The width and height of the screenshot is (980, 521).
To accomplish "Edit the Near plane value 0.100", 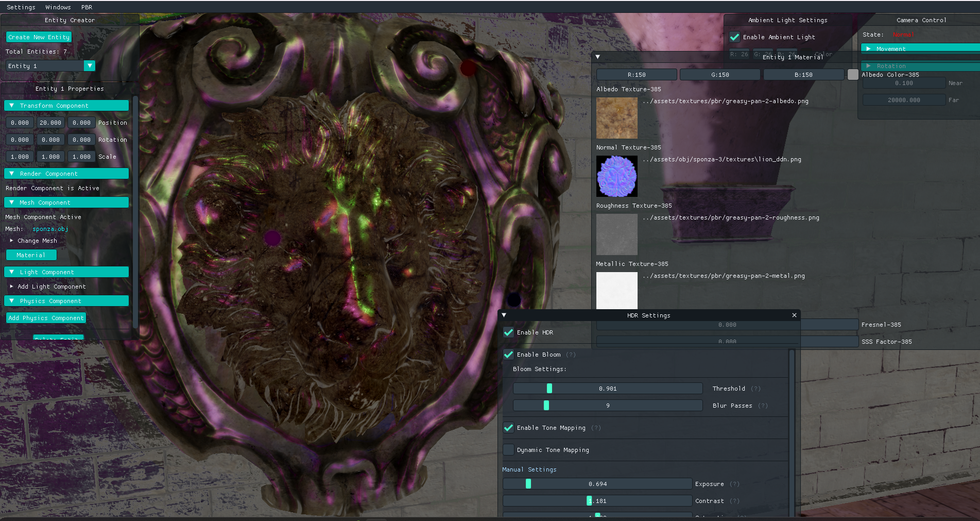I will [x=904, y=83].
